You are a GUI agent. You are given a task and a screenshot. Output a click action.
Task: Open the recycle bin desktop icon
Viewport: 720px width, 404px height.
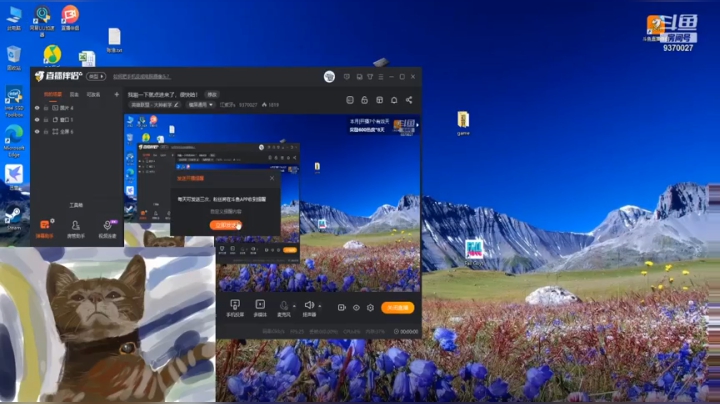click(x=14, y=58)
